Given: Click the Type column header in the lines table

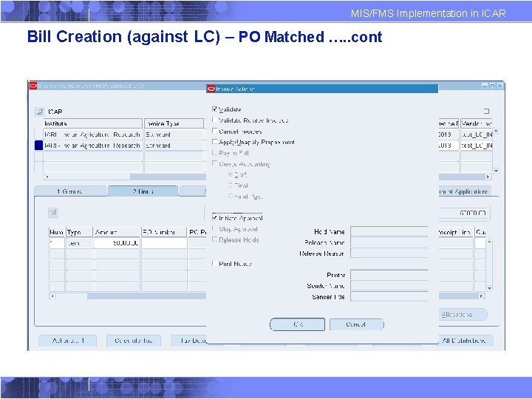Looking at the screenshot, I should 79,232.
